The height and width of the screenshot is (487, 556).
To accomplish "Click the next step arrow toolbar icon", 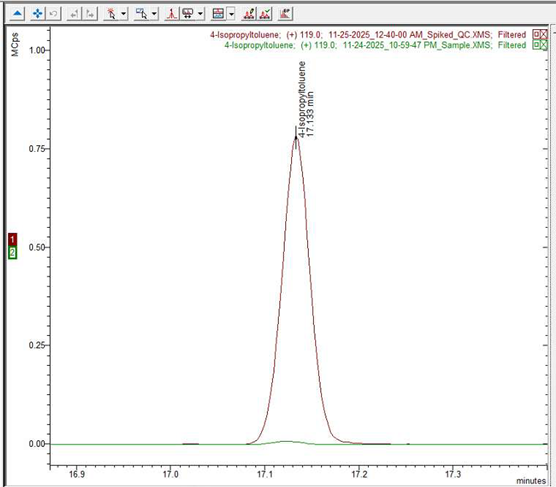I will (90, 14).
